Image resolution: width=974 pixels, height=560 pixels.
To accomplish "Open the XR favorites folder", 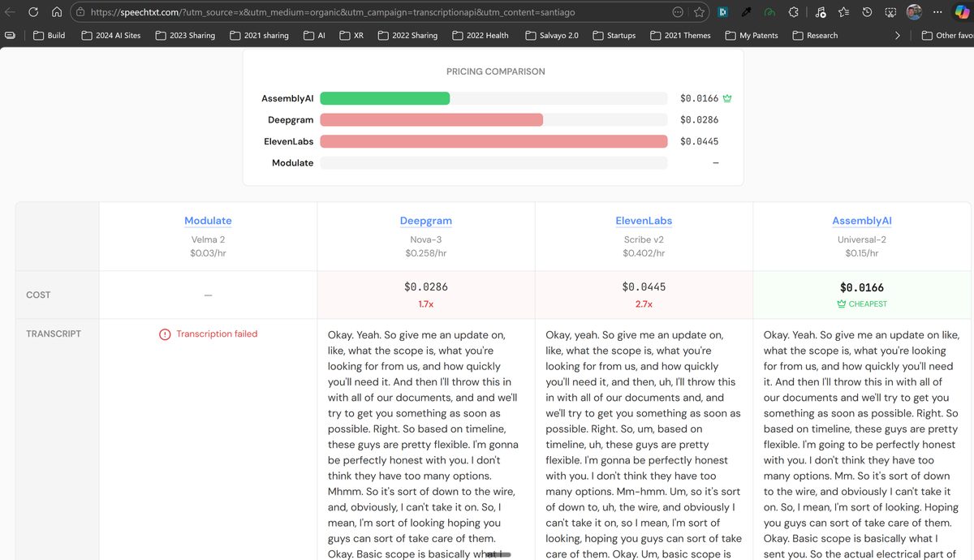I will click(x=351, y=36).
